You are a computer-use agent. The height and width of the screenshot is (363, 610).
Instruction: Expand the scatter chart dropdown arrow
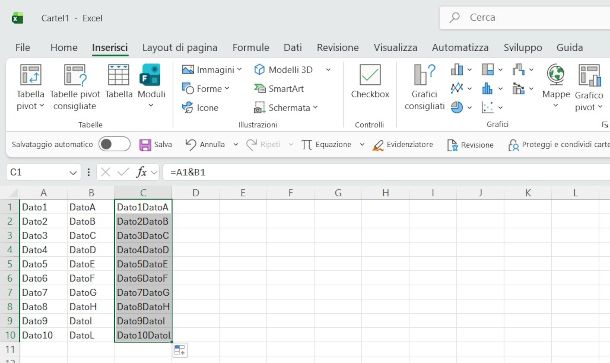[x=500, y=107]
